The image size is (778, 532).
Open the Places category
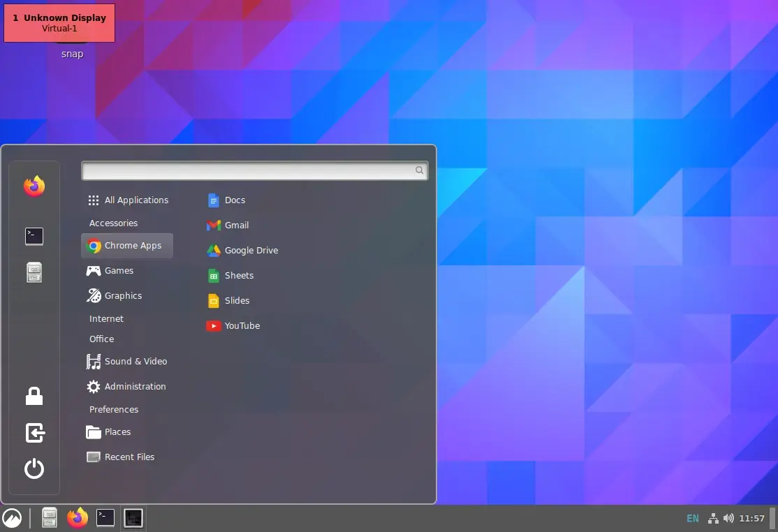pyautogui.click(x=127, y=432)
